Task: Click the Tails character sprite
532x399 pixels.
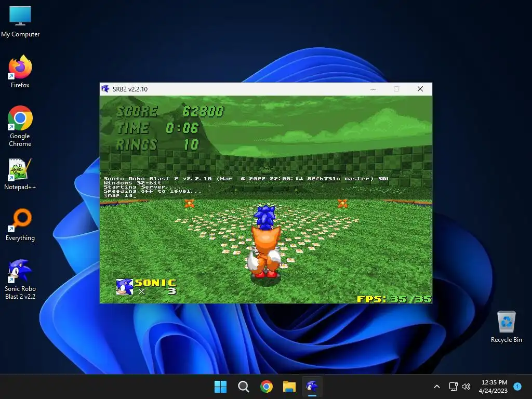Action: [265, 251]
